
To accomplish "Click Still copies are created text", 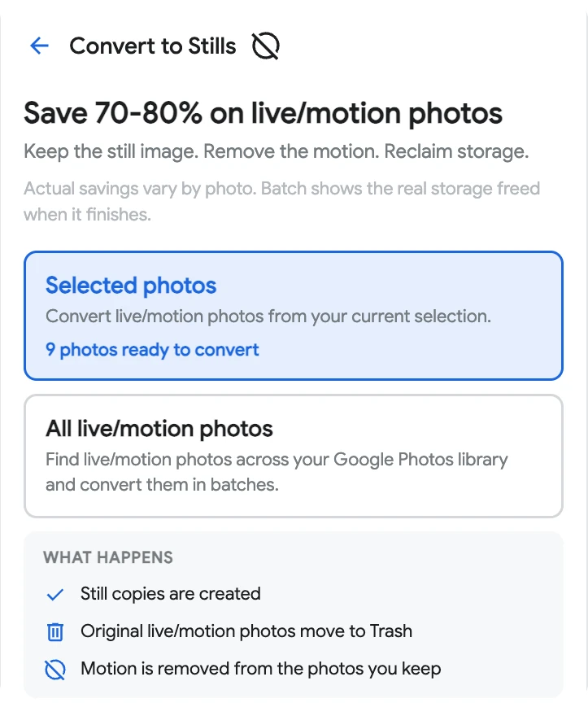I will click(x=170, y=594).
